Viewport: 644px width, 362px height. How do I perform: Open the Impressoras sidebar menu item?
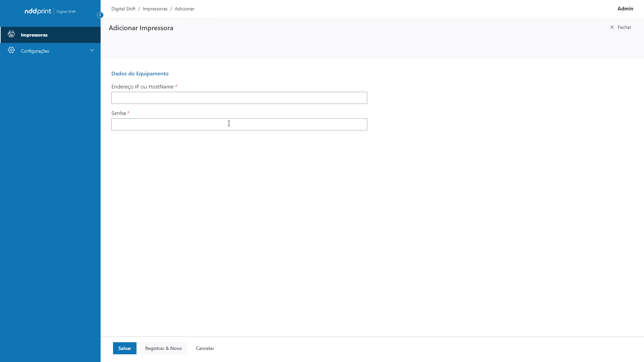[34, 35]
